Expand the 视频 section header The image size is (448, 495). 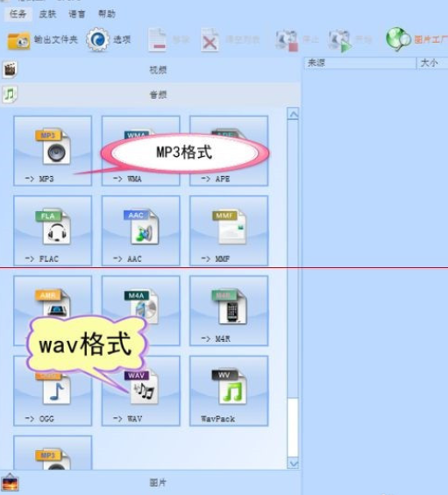tap(151, 70)
